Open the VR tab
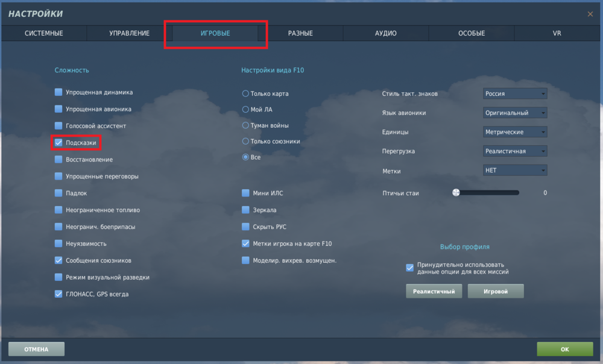603x364 pixels. point(557,33)
